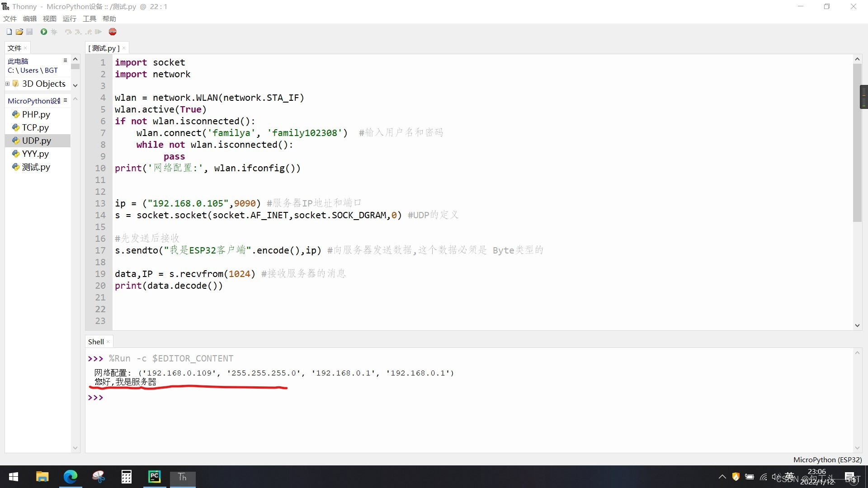The height and width of the screenshot is (488, 868).
Task: Expand the 3D Objects folder
Action: (x=8, y=84)
